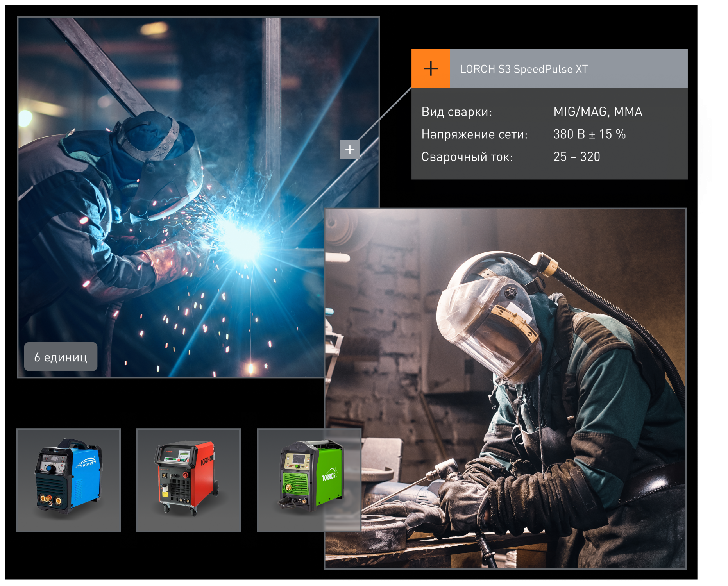
Task: Click the gray plus hotspot on welding photo
Action: click(349, 150)
